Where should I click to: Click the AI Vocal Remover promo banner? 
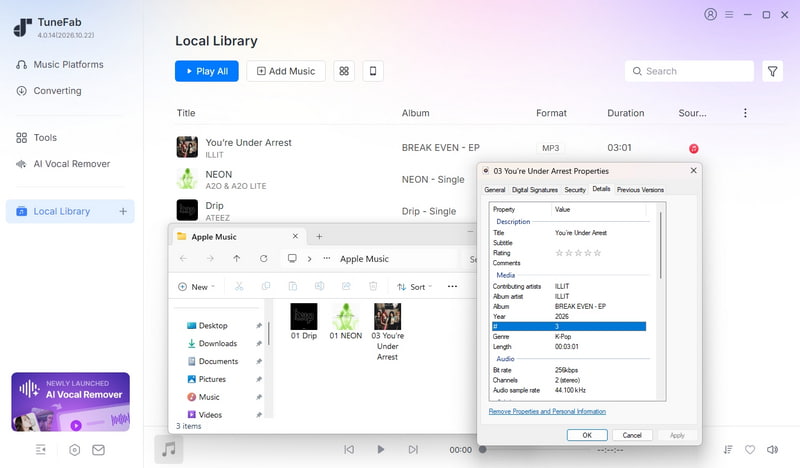pyautogui.click(x=70, y=402)
